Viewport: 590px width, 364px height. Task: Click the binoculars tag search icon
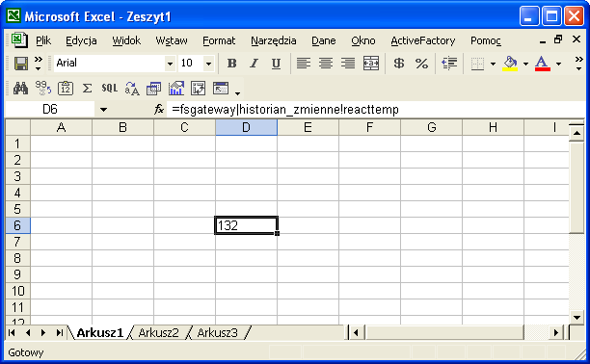click(x=20, y=89)
